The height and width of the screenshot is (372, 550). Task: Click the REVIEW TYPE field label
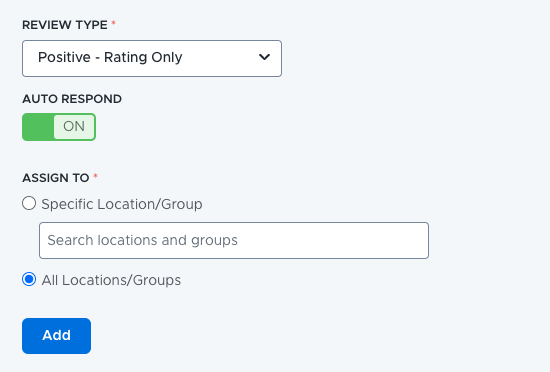[65, 25]
